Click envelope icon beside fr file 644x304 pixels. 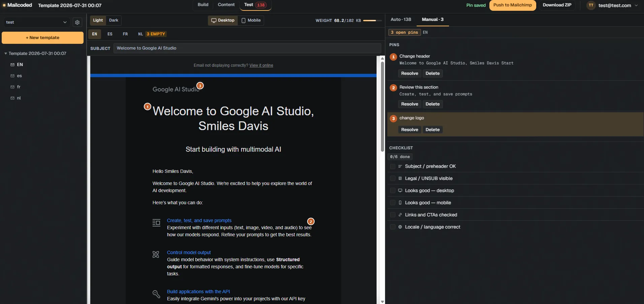[x=12, y=87]
